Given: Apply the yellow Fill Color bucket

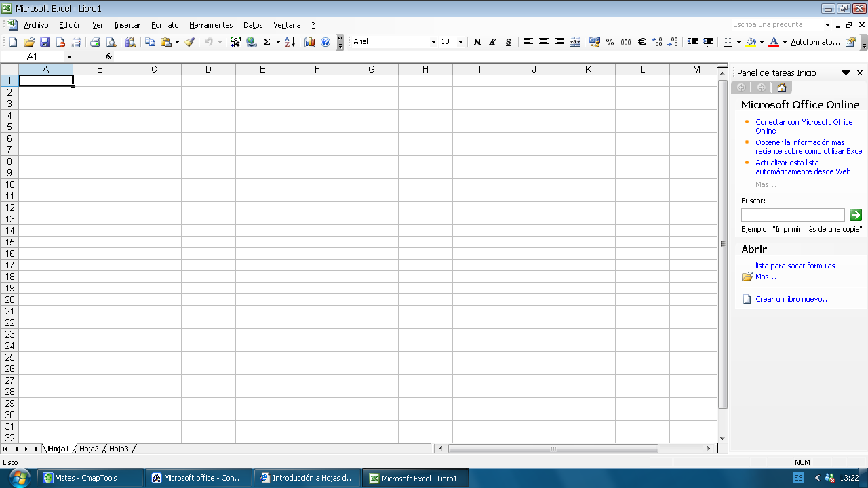Looking at the screenshot, I should click(x=751, y=42).
